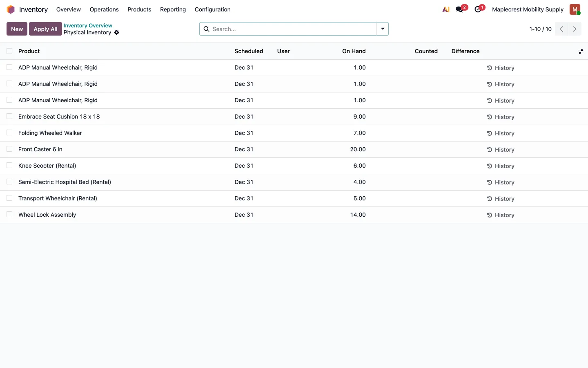Screen dimensions: 588x368
Task: Click the Counted cell for Semi-Electric Hospital Bed
Action: (403, 182)
